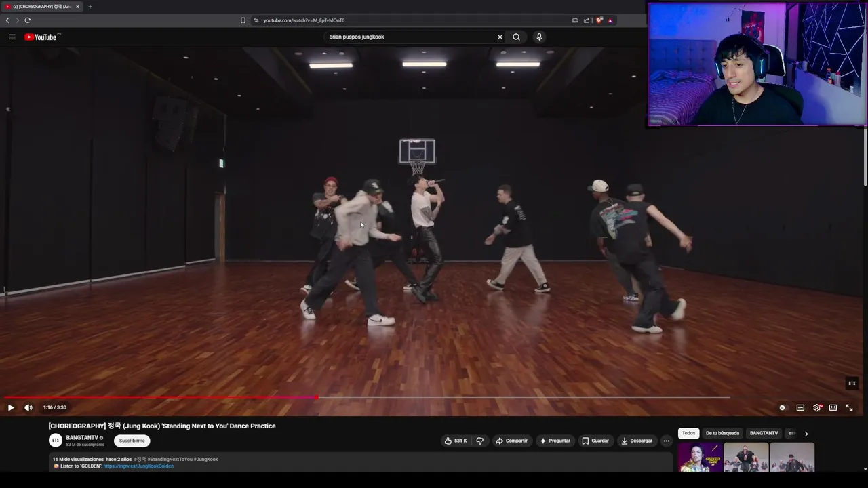Enter full screen mode
The height and width of the screenshot is (488, 868).
tap(849, 407)
